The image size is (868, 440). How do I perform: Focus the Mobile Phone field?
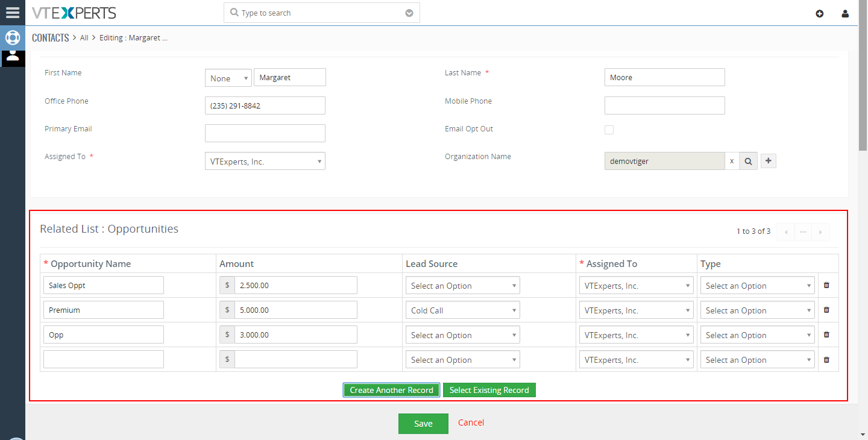(665, 105)
